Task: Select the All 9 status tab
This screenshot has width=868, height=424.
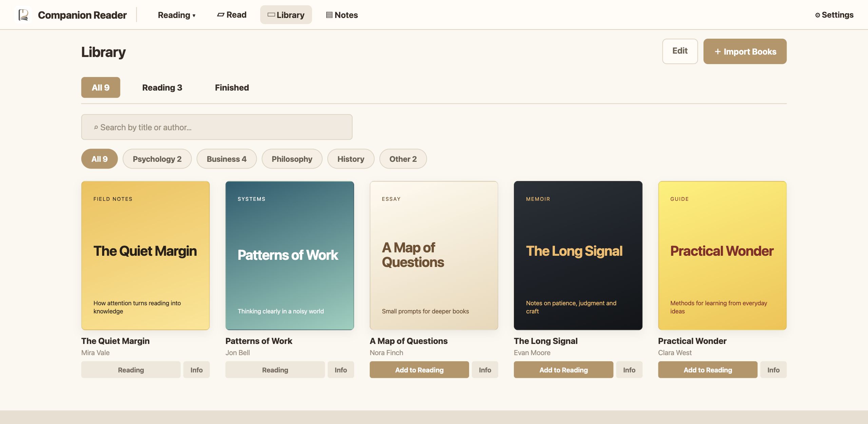Action: (100, 88)
